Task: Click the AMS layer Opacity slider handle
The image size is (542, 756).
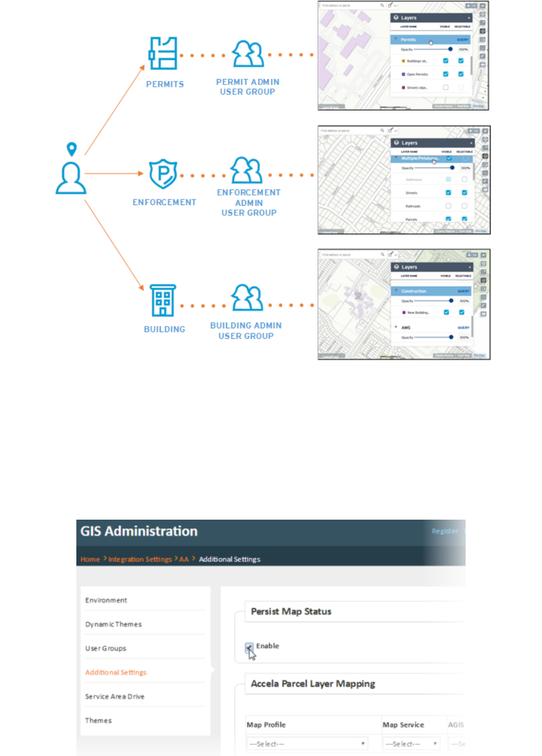Action: pyautogui.click(x=451, y=337)
